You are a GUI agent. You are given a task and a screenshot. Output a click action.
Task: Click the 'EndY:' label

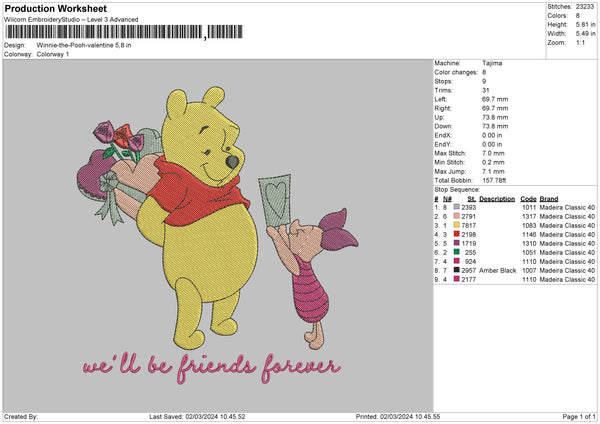[443, 144]
